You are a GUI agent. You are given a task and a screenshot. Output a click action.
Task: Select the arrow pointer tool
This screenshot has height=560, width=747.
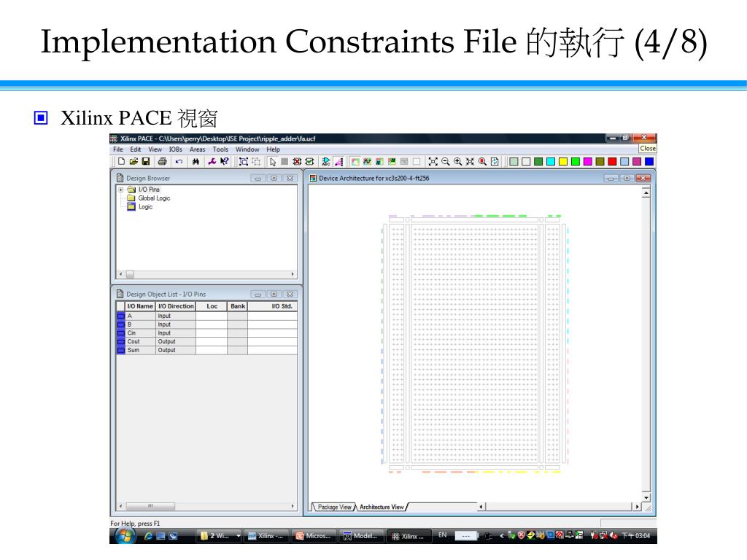[x=273, y=162]
